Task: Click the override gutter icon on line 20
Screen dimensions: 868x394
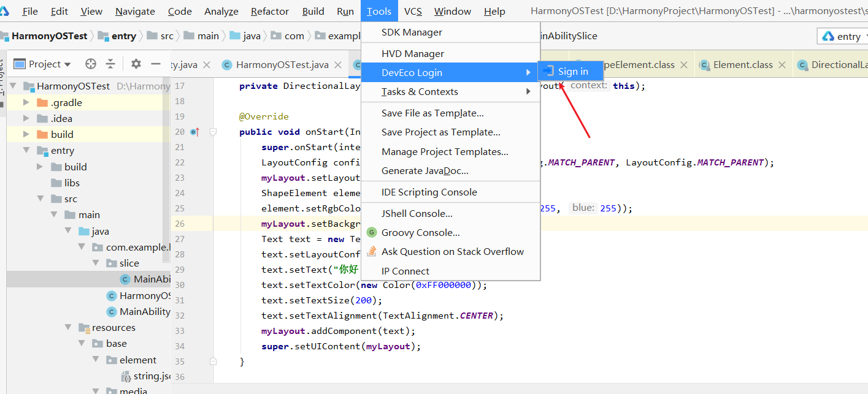Action: click(x=194, y=132)
